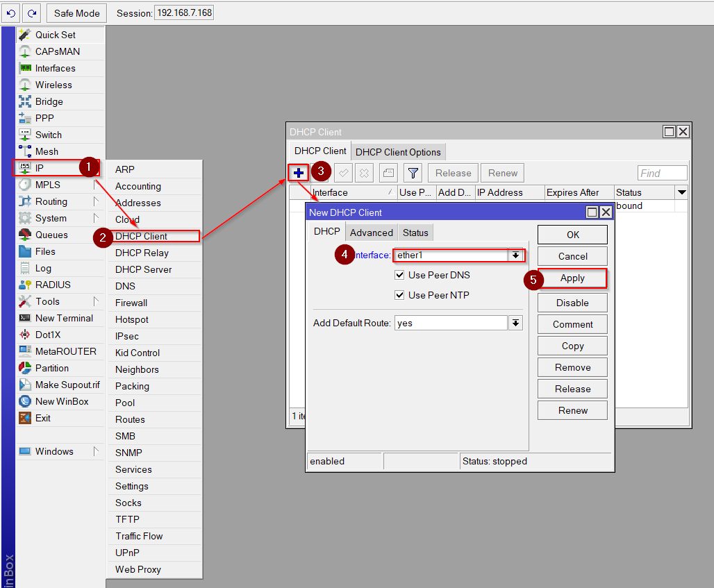714x588 pixels.
Task: Expand the Windows submenu
Action: pos(96,451)
